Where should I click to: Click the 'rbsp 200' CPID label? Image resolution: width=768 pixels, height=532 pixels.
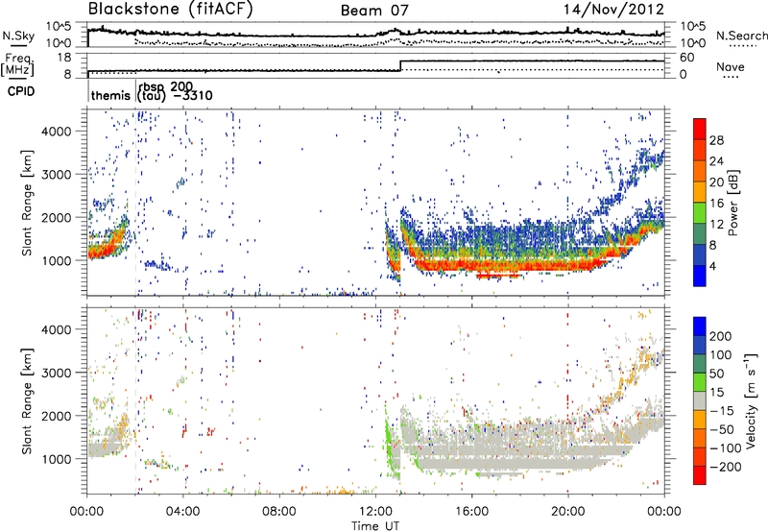pos(165,87)
